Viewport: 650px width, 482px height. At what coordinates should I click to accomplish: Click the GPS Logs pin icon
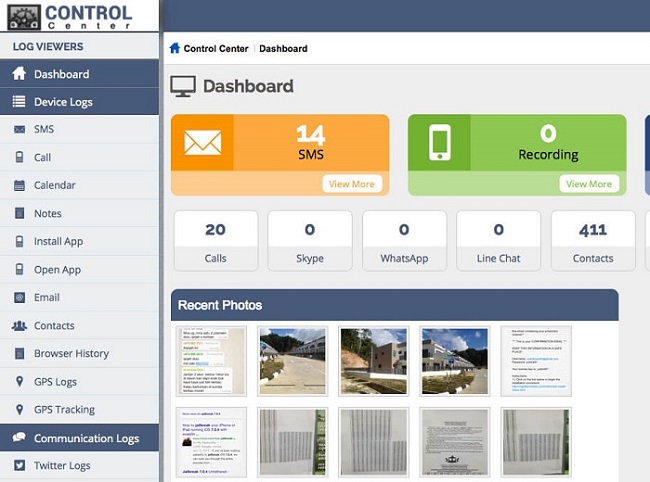coord(19,382)
